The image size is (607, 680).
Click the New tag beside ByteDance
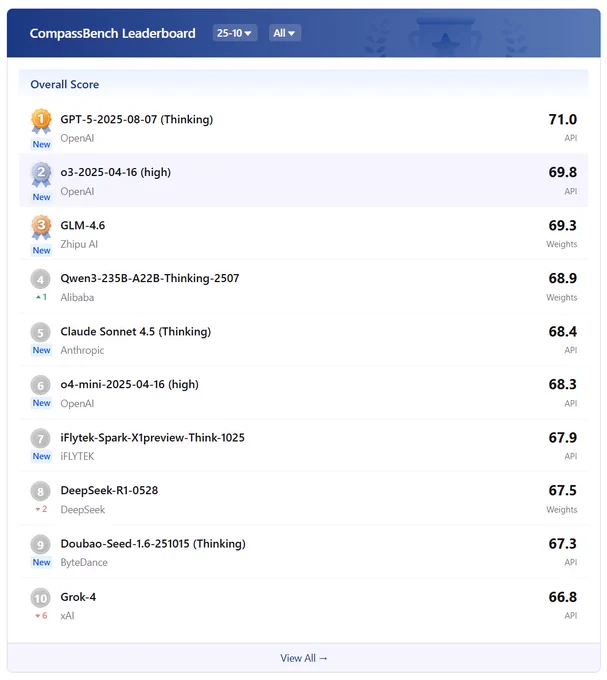point(41,562)
